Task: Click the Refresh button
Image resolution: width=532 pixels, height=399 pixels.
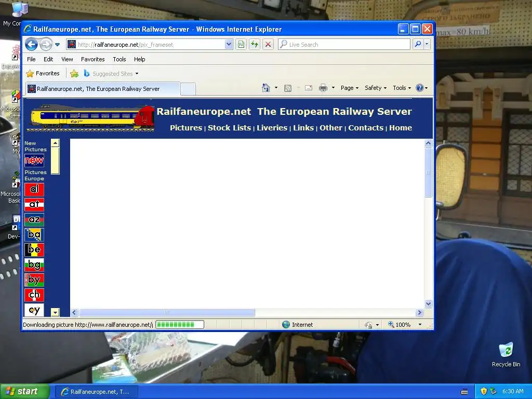Action: tap(255, 45)
